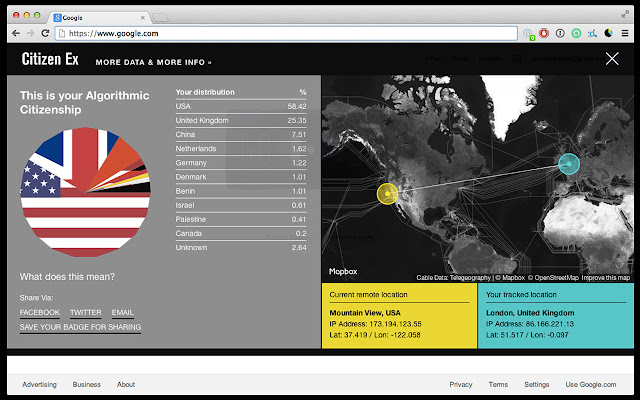Click the browser back arrow
The width and height of the screenshot is (640, 400).
[x=13, y=33]
